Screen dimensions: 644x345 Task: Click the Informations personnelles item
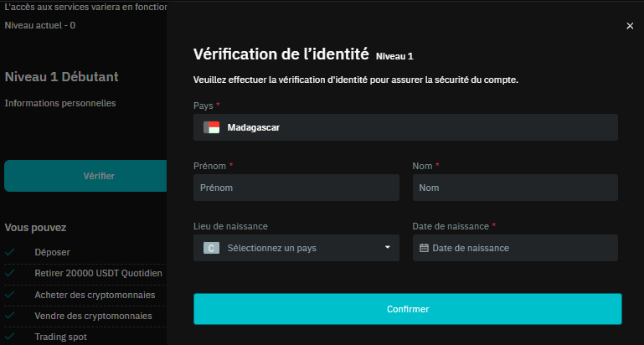click(60, 103)
